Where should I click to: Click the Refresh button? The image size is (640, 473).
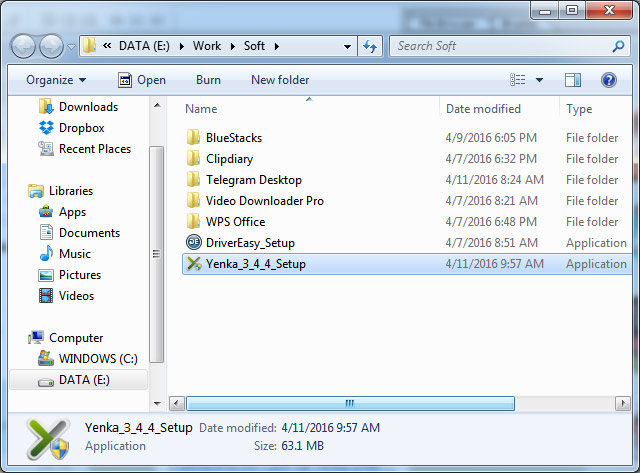point(370,46)
